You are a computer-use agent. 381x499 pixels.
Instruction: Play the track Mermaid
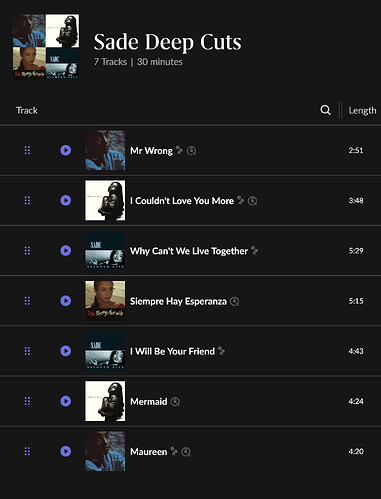click(x=66, y=401)
